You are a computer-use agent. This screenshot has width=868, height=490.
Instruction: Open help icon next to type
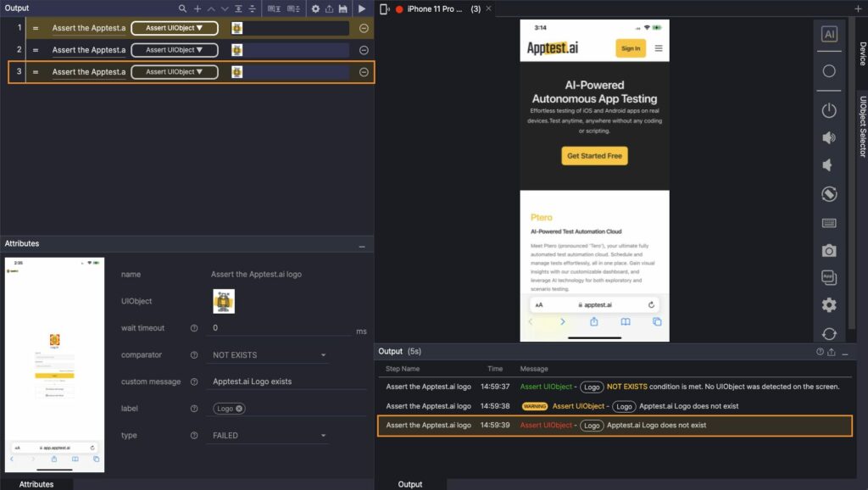pyautogui.click(x=194, y=436)
